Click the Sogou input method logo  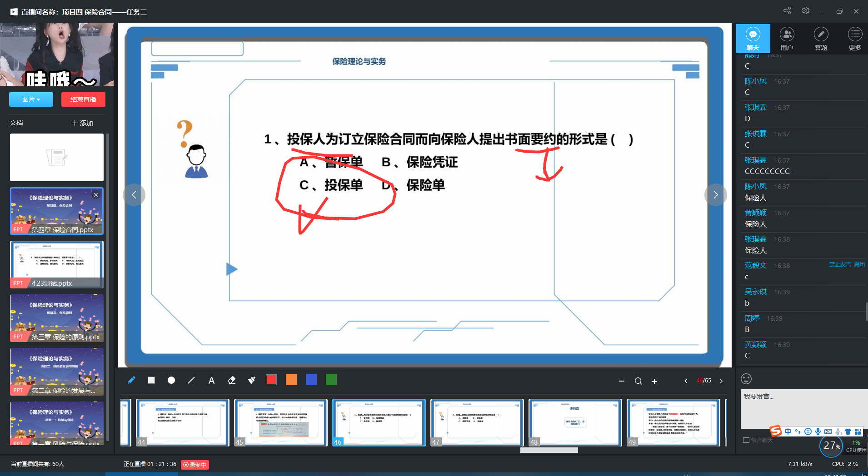pos(776,431)
